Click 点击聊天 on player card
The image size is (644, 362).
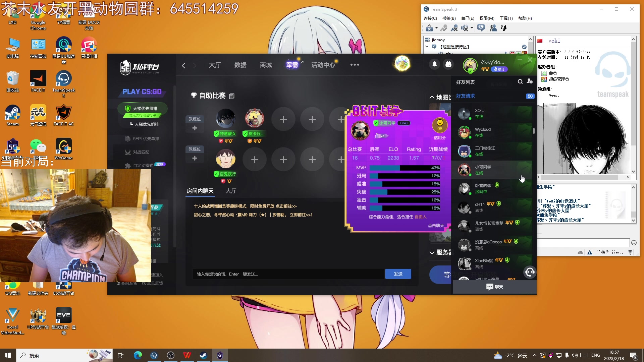coord(436,226)
